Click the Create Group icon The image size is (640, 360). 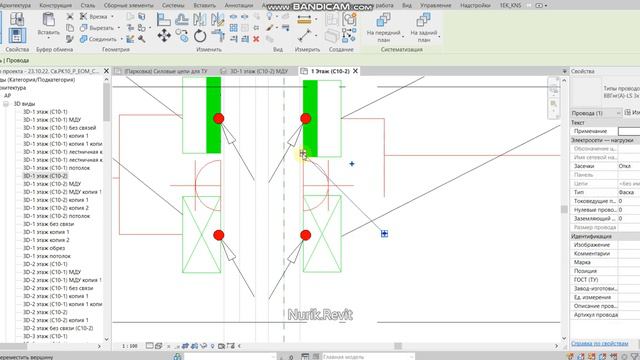point(349,19)
